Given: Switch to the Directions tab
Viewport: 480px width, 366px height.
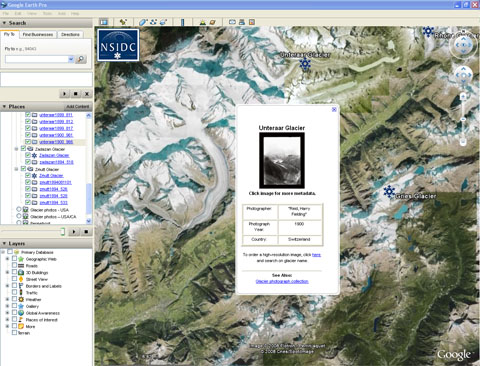Looking at the screenshot, I should (x=70, y=34).
